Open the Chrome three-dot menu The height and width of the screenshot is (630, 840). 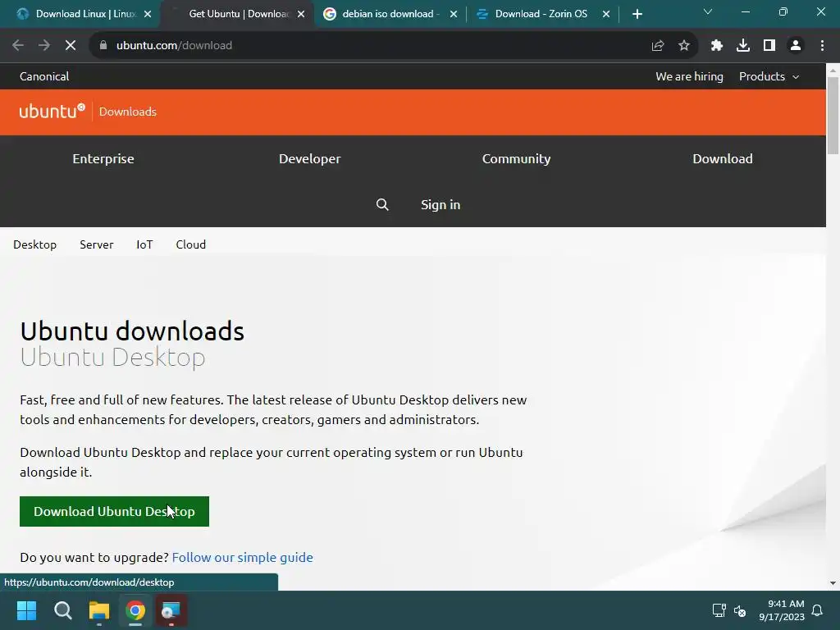822,46
